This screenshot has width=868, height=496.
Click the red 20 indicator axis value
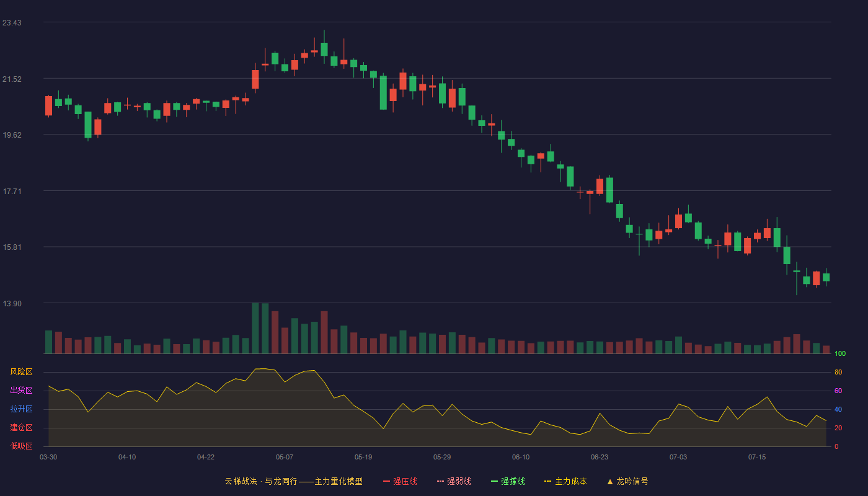click(838, 428)
